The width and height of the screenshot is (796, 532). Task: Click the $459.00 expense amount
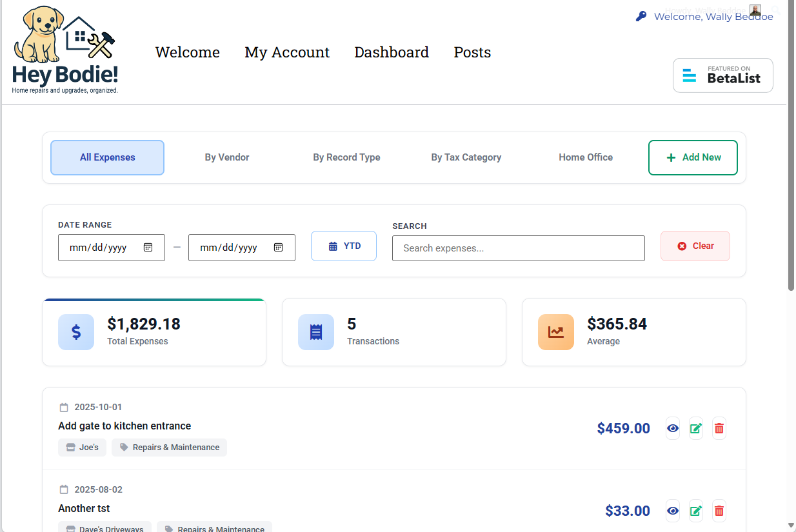[x=624, y=428]
